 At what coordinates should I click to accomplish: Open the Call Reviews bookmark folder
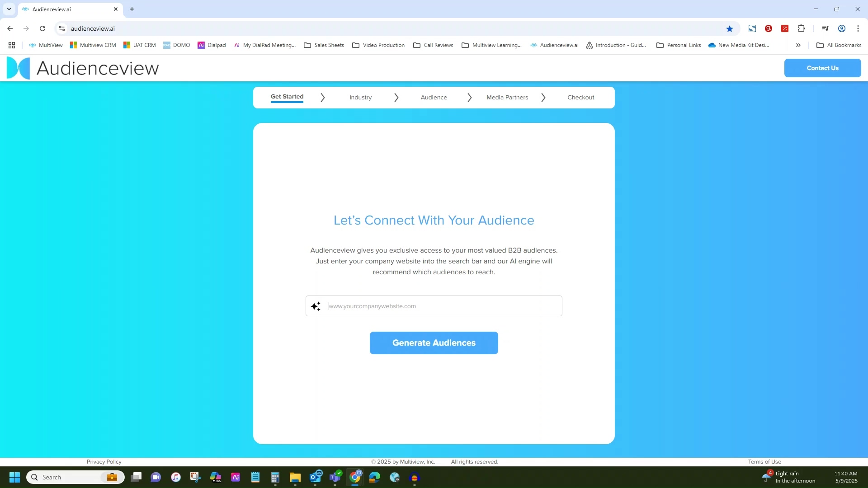pos(433,45)
